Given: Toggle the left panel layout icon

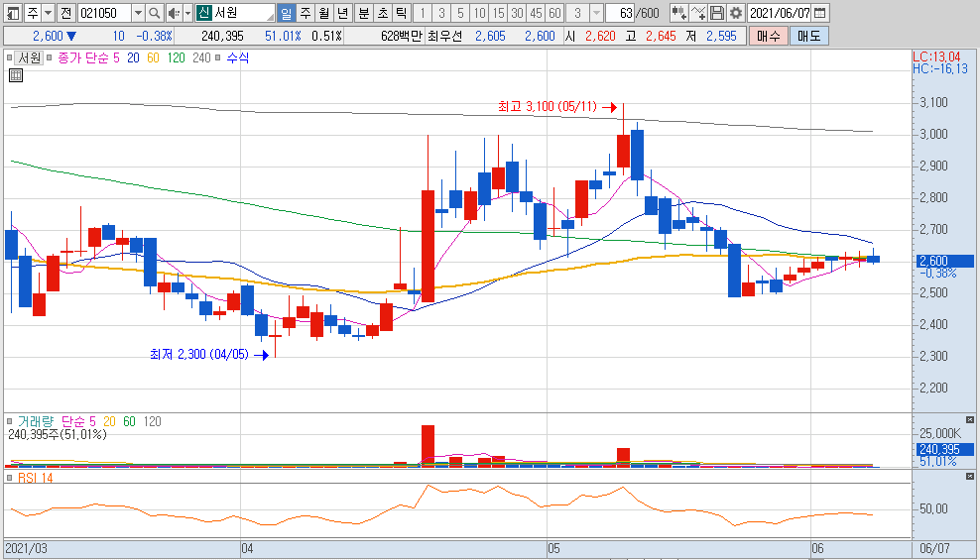Looking at the screenshot, I should (13, 13).
